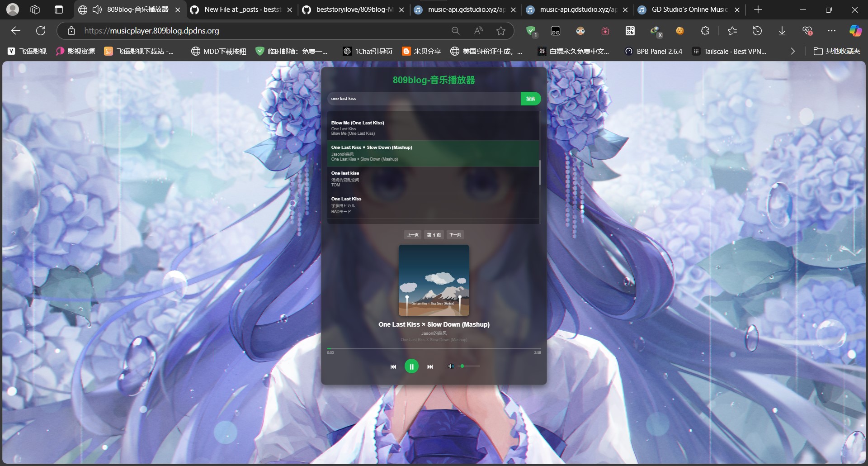This screenshot has height=466, width=868.
Task: Open the green shield extension
Action: 531,31
